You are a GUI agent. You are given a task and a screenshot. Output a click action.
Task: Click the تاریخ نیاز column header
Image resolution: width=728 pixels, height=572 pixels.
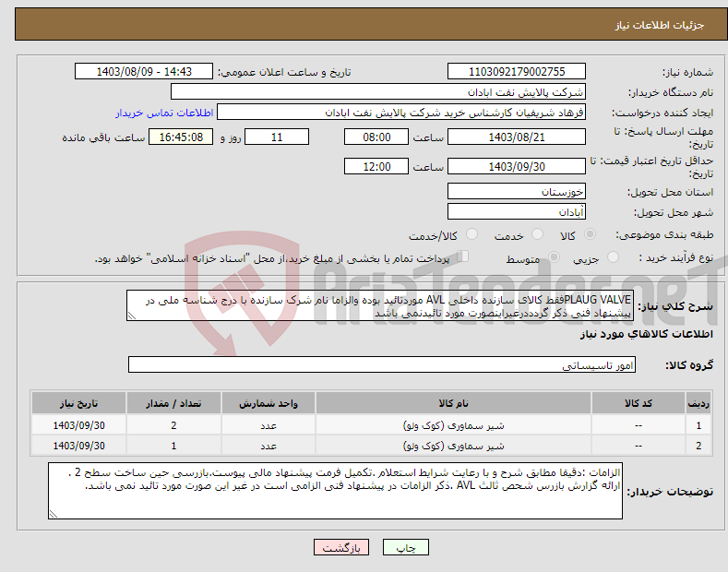click(x=78, y=403)
